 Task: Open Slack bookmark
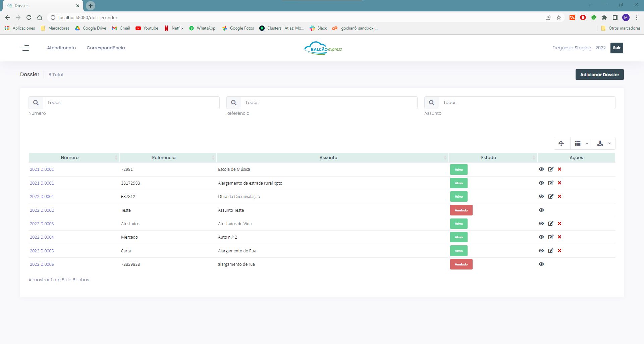tap(318, 28)
